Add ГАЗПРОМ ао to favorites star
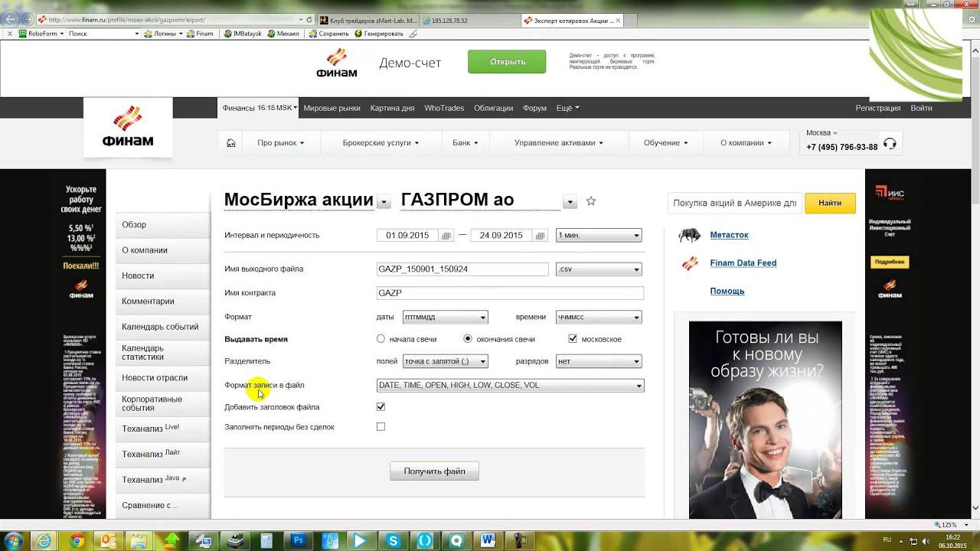Image resolution: width=980 pixels, height=551 pixels. pos(590,201)
